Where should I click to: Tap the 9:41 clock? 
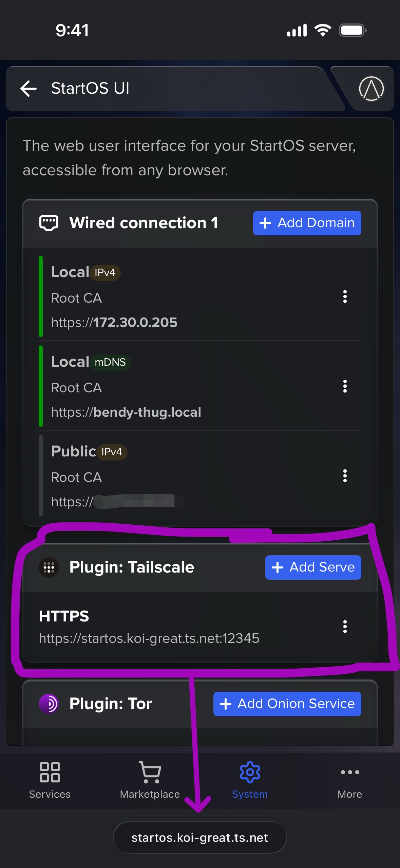72,30
